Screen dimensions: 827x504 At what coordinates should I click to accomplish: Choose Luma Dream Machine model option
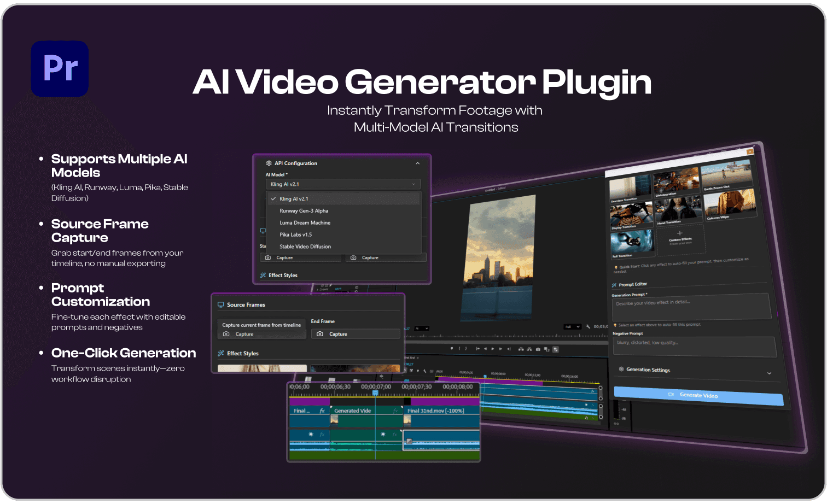(x=343, y=222)
